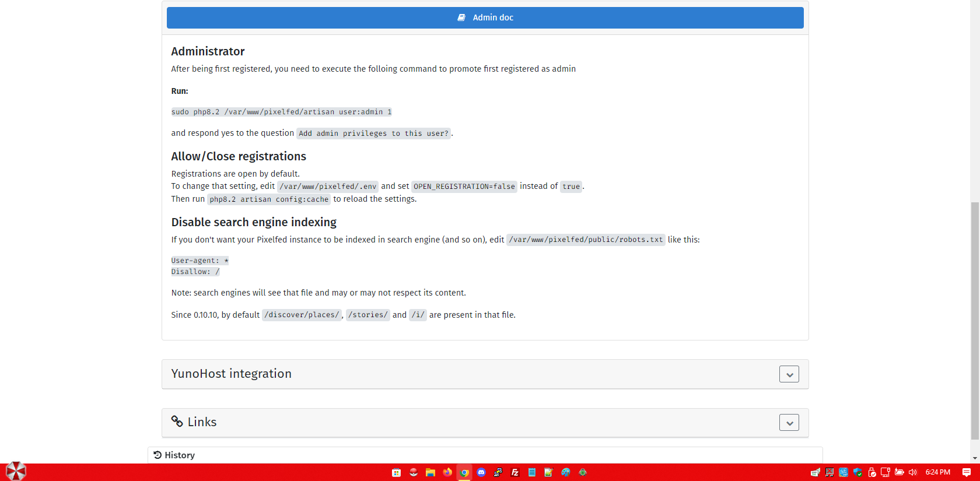Click the 'true' code snippet
The image size is (980, 481).
(x=571, y=187)
